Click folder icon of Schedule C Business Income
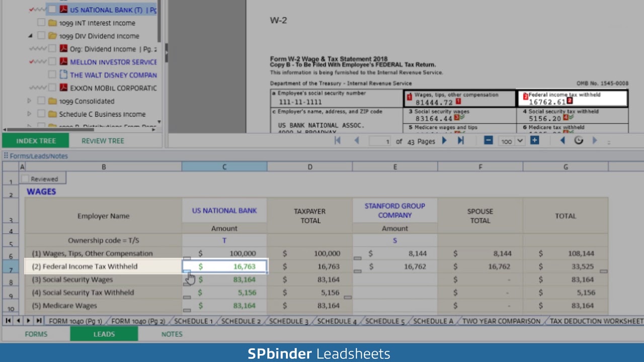Viewport: 644px width, 362px height. [x=52, y=114]
